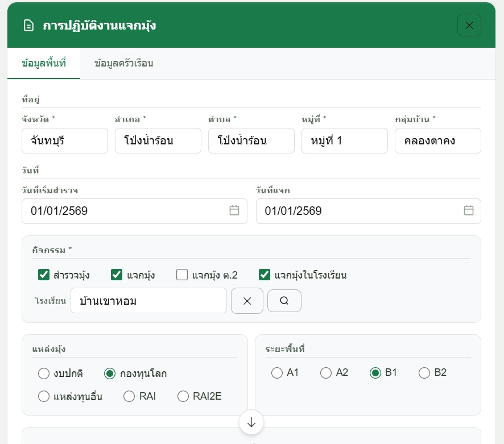Select the งบปกติ radio option
The width and height of the screenshot is (504, 444).
point(44,374)
